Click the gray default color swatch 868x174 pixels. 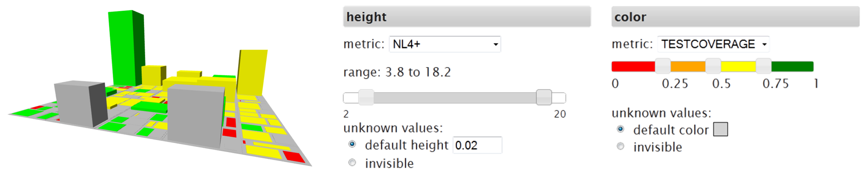click(x=720, y=129)
